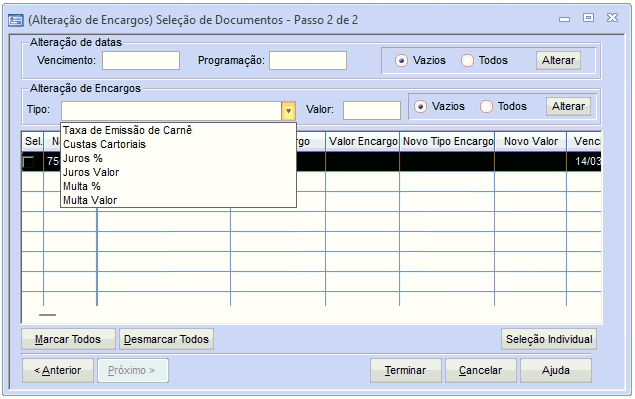The width and height of the screenshot is (635, 399).
Task: Click the Cancelar button
Action: pyautogui.click(x=481, y=371)
